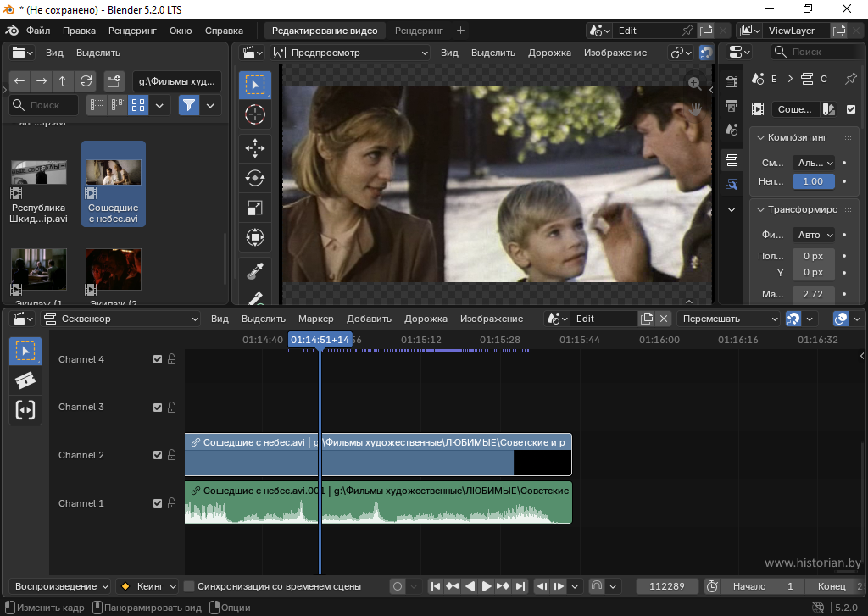This screenshot has width=868, height=616.
Task: Choose the Scale tool in the preview toolbar
Action: 254,208
